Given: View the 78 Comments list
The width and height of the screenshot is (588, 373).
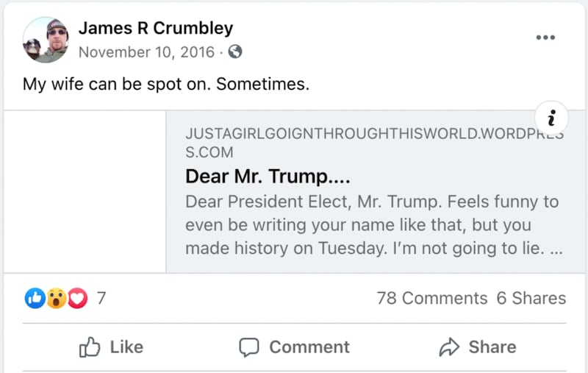Looking at the screenshot, I should (431, 298).
